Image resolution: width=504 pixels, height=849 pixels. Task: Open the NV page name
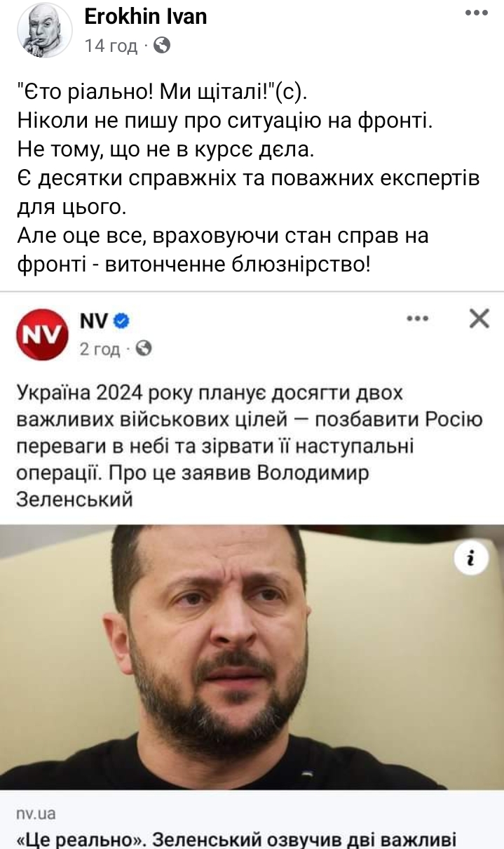click(95, 321)
